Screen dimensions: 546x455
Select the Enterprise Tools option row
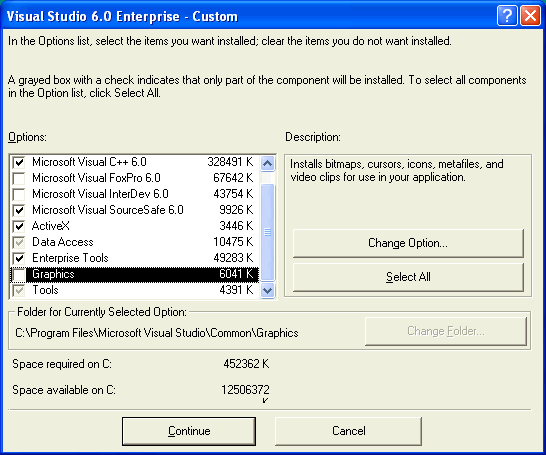[134, 258]
